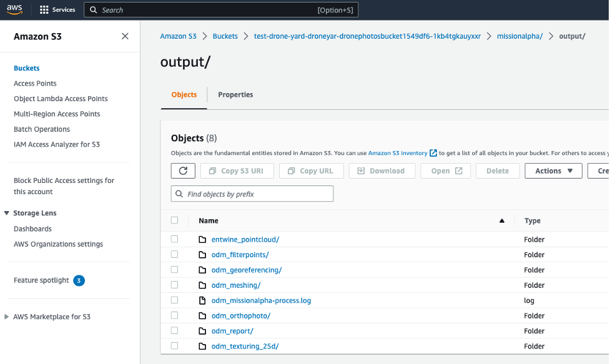The image size is (610, 364).
Task: Open AWS Organizations settings
Action: click(58, 244)
